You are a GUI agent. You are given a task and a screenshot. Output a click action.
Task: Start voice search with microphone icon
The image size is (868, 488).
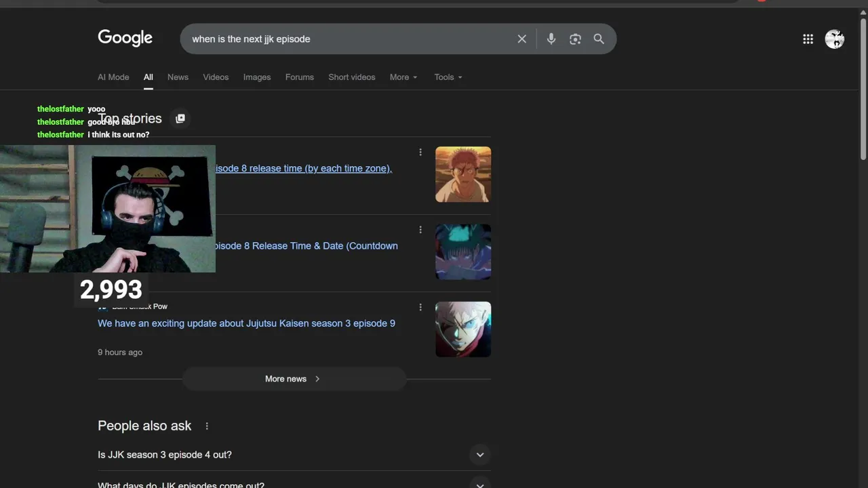click(551, 39)
